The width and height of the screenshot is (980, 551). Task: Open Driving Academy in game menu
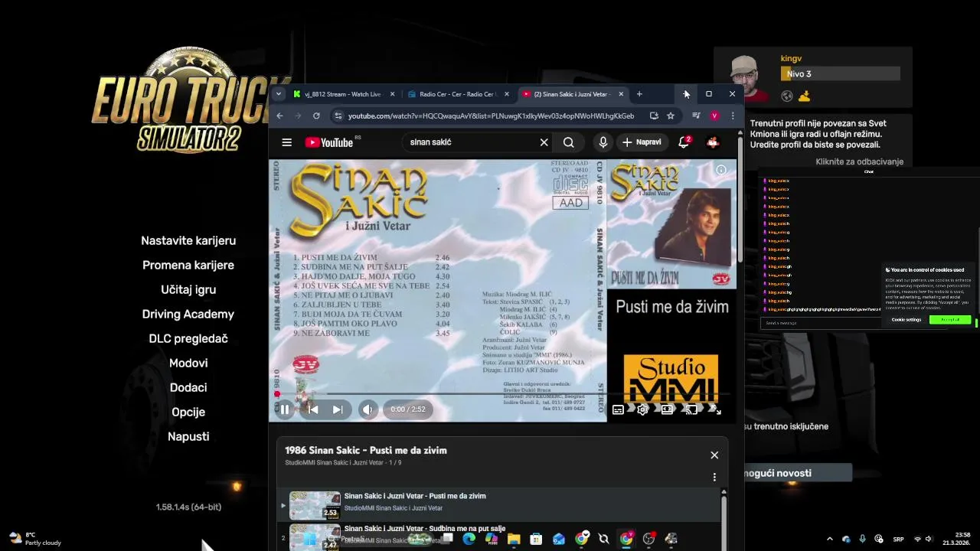(x=188, y=314)
